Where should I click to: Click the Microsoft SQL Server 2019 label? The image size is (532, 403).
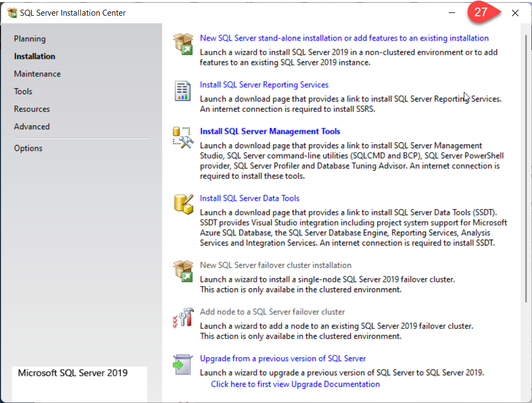coord(73,373)
